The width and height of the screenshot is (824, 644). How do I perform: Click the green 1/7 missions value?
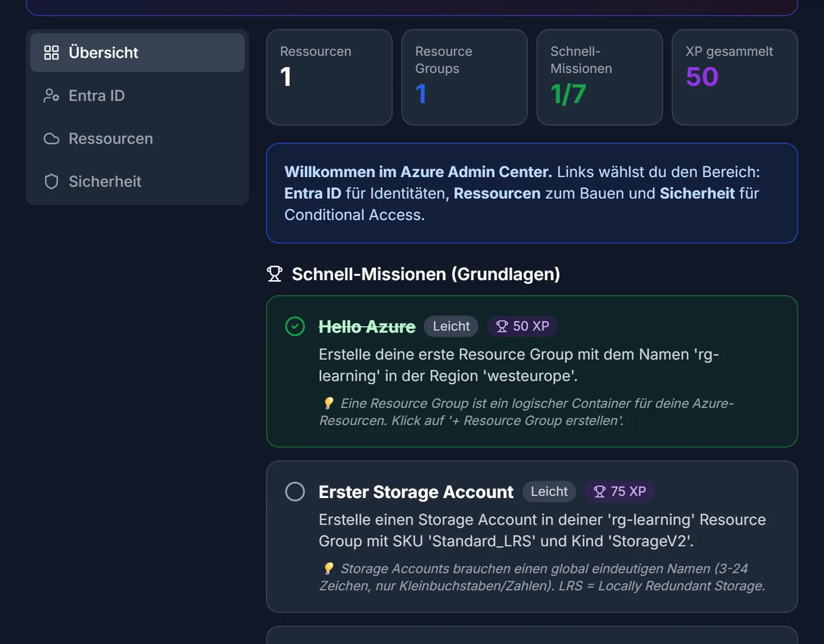568,94
